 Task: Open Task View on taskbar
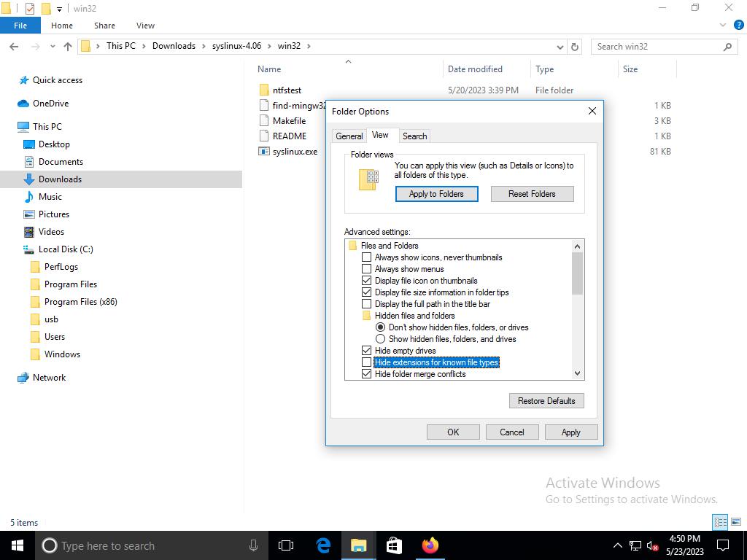(x=286, y=545)
